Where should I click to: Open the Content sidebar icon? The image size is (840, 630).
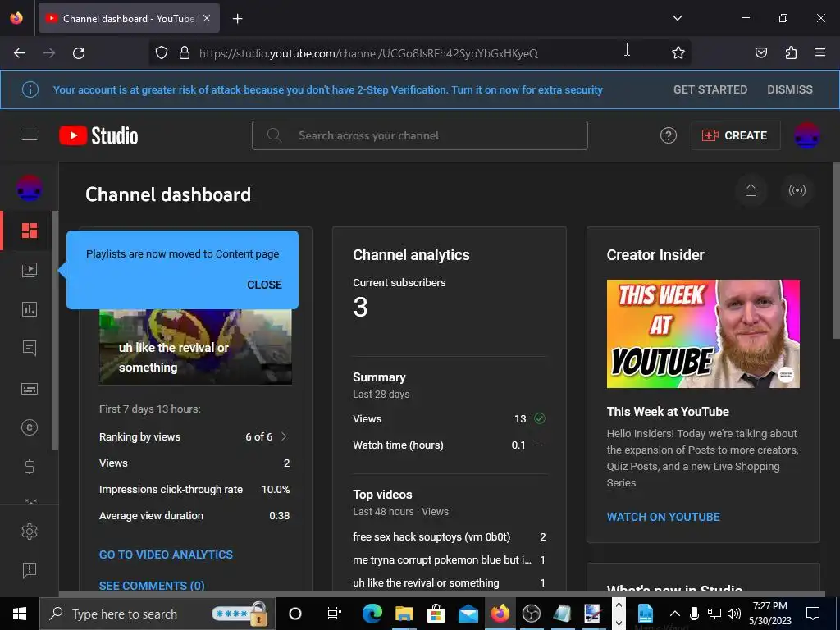[30, 269]
